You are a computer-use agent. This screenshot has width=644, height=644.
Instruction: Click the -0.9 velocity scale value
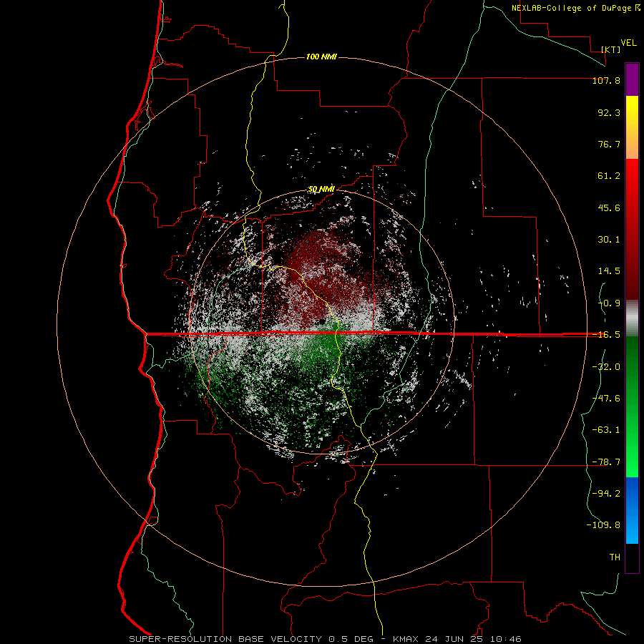click(609, 303)
